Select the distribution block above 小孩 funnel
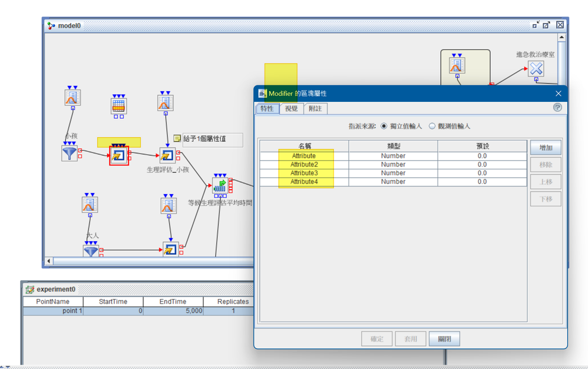The image size is (588, 369). pos(72,97)
